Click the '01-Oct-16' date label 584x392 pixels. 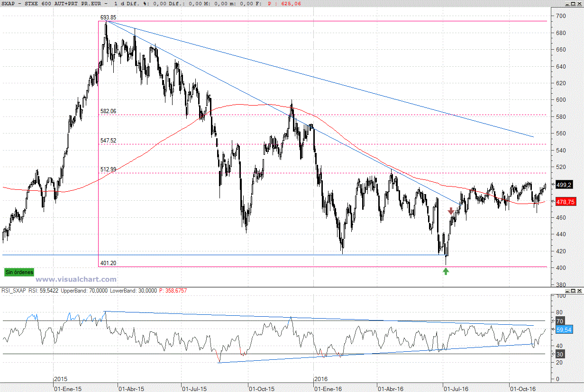tap(523, 389)
